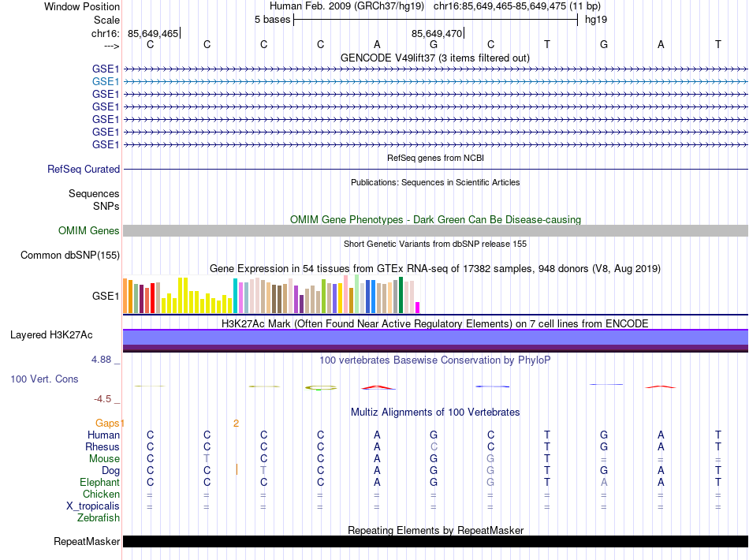749x560 pixels.
Task: Click the cyan bar in GTEx expression chart
Action: pyautogui.click(x=235, y=297)
